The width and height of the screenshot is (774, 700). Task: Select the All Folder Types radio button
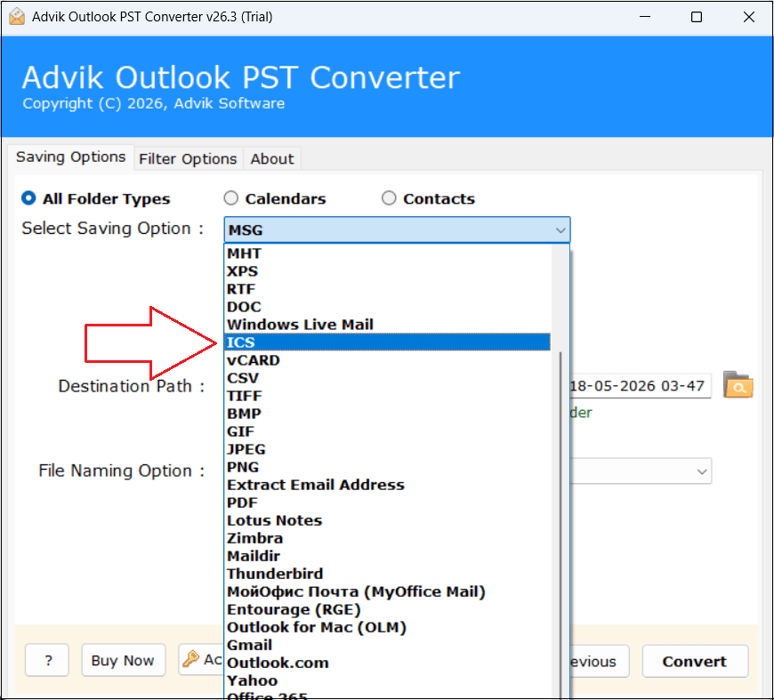click(28, 198)
